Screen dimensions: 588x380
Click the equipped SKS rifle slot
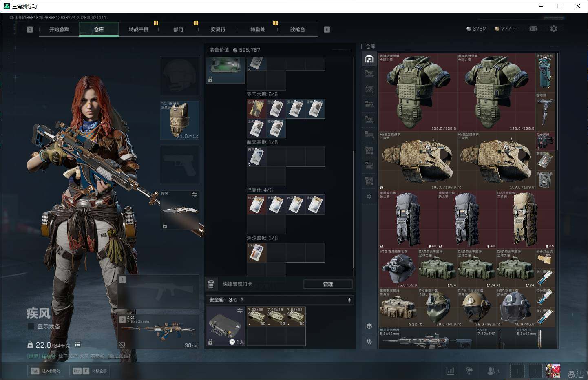[159, 331]
